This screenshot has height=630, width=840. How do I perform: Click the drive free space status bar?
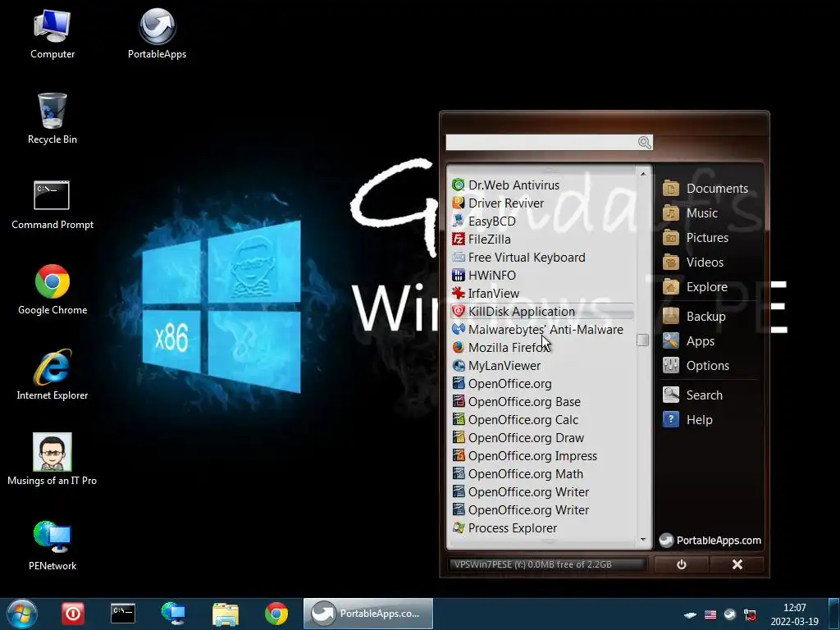(x=547, y=564)
